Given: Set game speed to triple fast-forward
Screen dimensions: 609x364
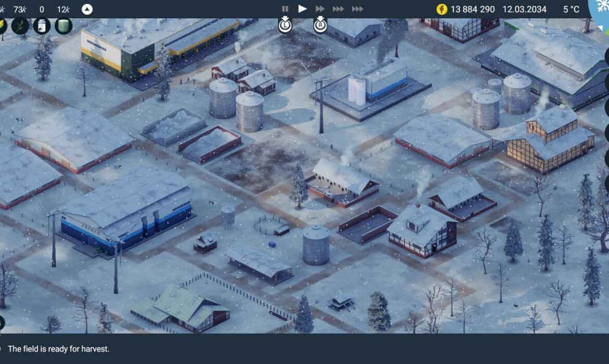Looking at the screenshot, I should (x=338, y=9).
